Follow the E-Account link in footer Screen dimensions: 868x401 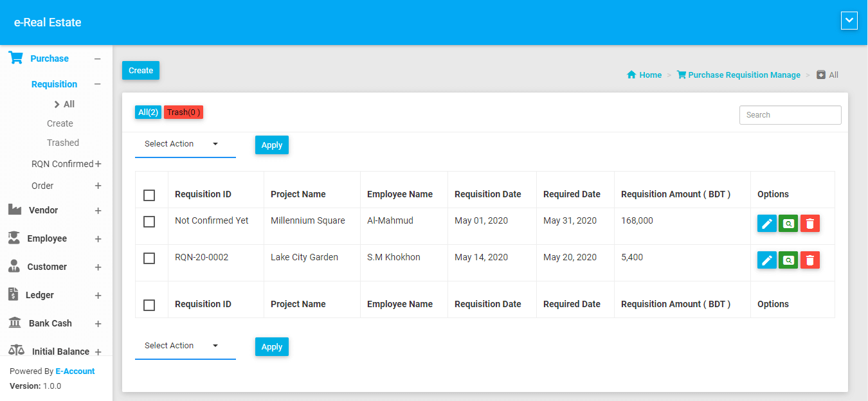point(75,371)
